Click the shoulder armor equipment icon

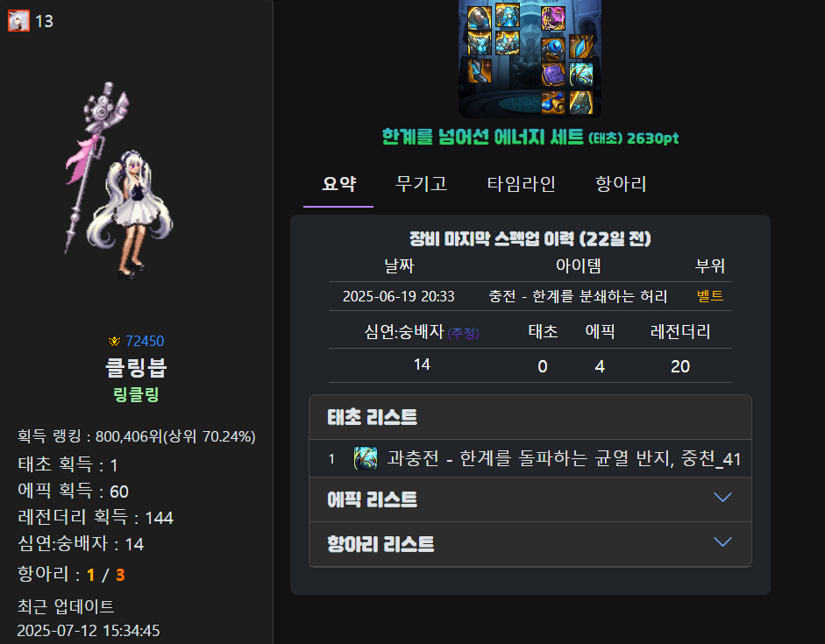pyautogui.click(x=480, y=18)
